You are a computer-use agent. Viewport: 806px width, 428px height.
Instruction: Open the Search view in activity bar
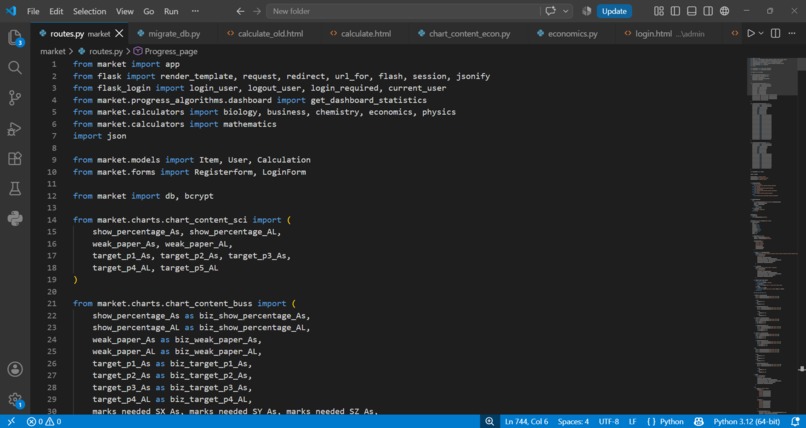15,68
